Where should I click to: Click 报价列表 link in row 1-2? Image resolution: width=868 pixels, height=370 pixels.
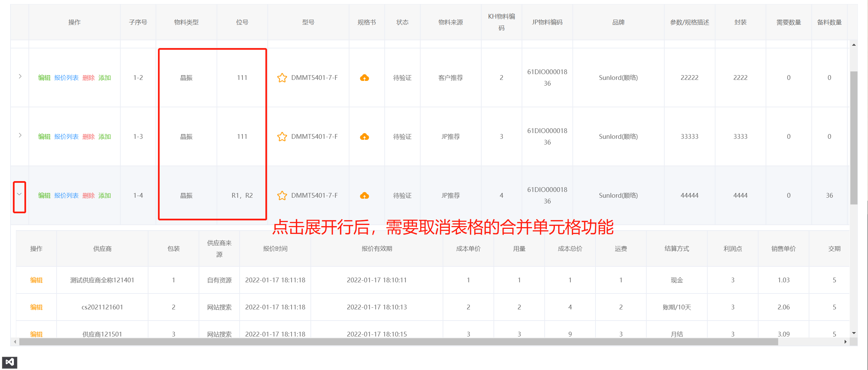[66, 78]
